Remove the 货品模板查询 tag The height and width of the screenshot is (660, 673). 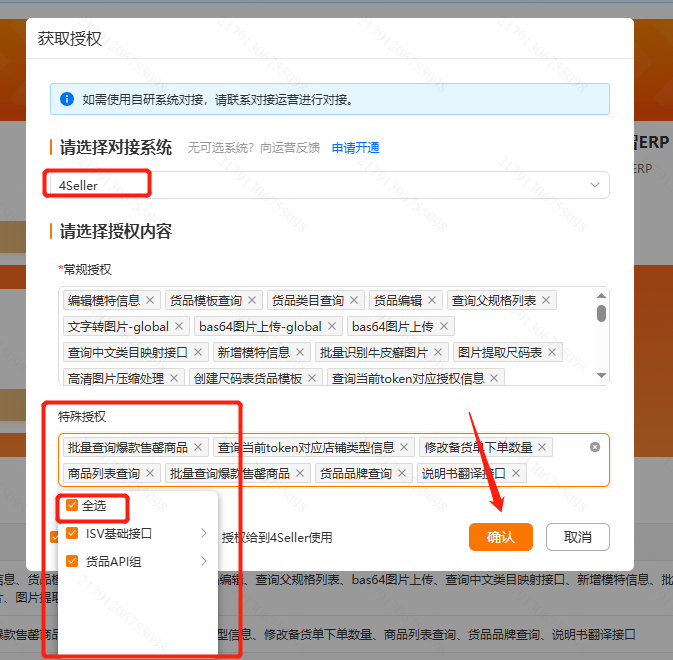[x=252, y=300]
